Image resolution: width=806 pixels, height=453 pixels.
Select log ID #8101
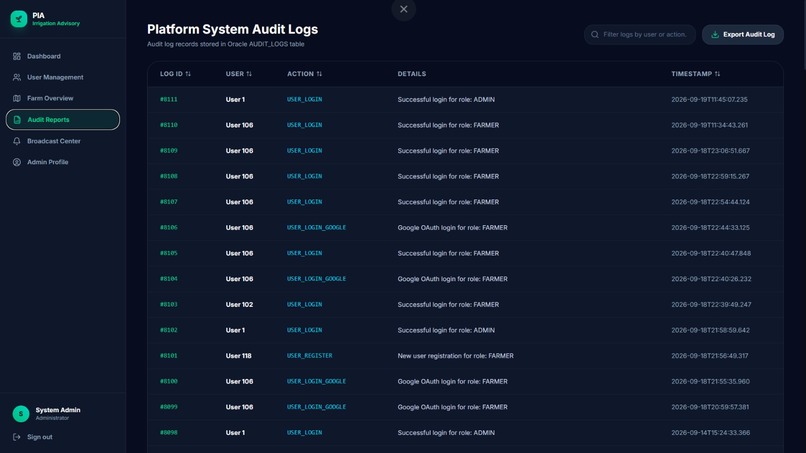click(x=169, y=355)
